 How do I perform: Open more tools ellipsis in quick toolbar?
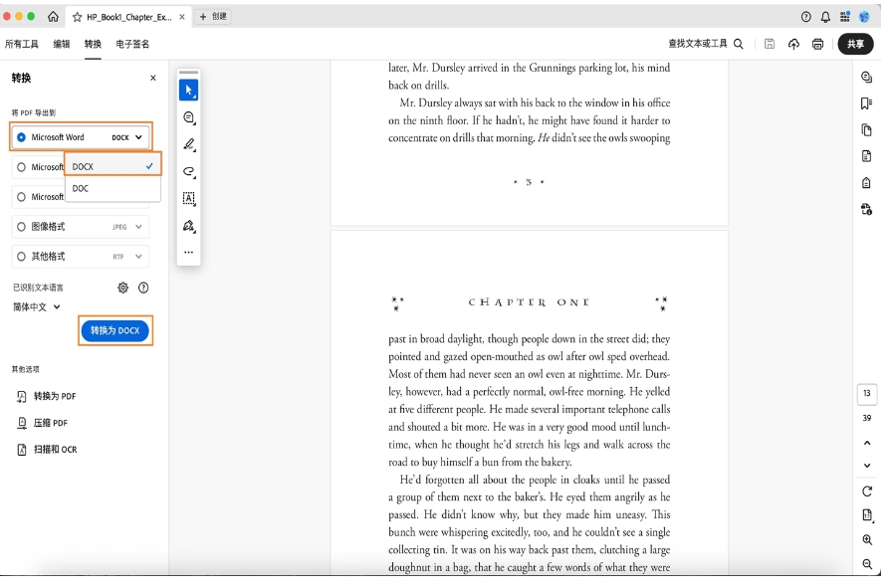click(x=189, y=252)
